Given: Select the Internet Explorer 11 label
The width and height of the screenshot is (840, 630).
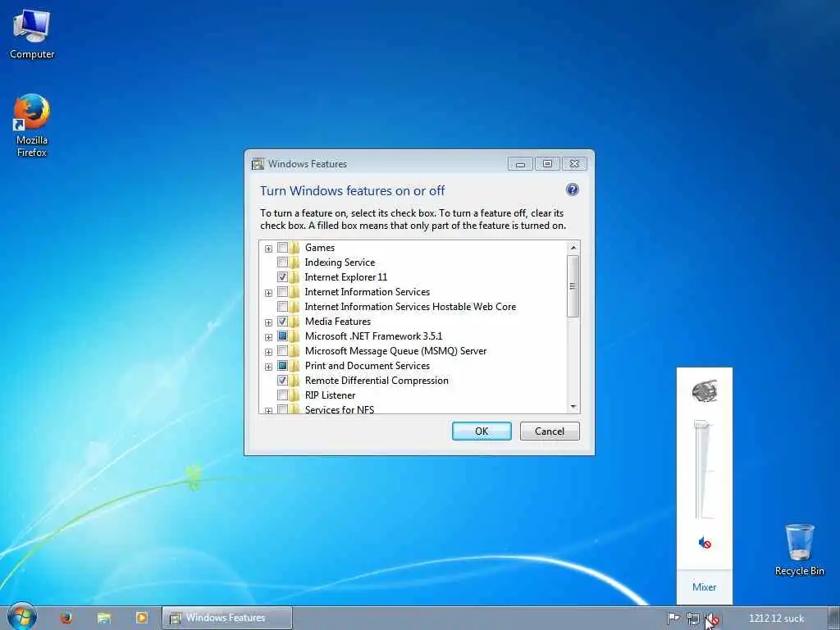Looking at the screenshot, I should pos(345,277).
